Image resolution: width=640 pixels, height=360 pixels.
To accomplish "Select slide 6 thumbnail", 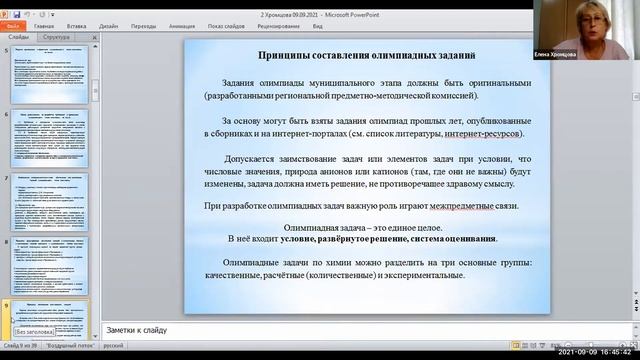I will click(49, 138).
